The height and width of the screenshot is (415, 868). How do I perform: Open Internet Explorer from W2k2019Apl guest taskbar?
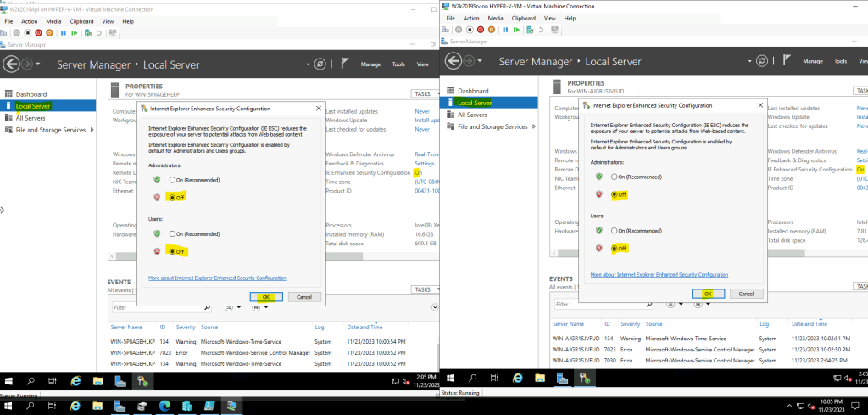click(x=75, y=381)
